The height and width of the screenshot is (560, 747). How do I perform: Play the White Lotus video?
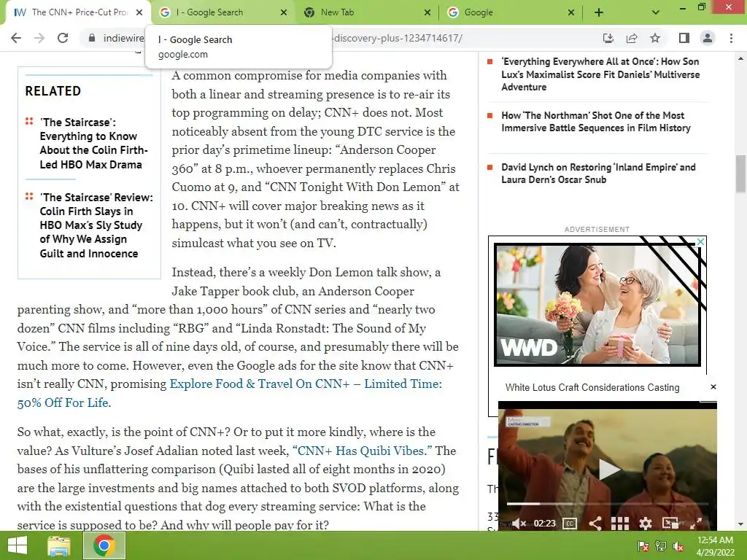609,469
